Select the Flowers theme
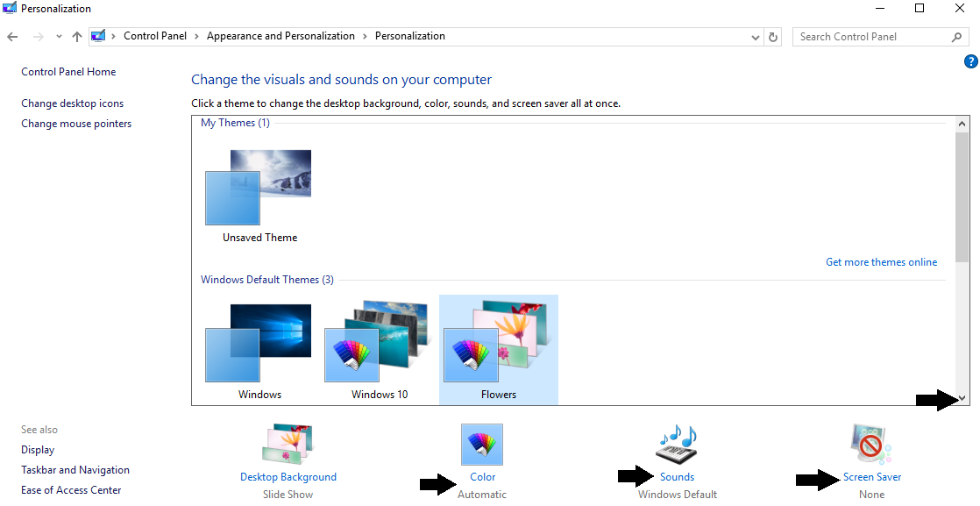The height and width of the screenshot is (506, 980). point(498,349)
